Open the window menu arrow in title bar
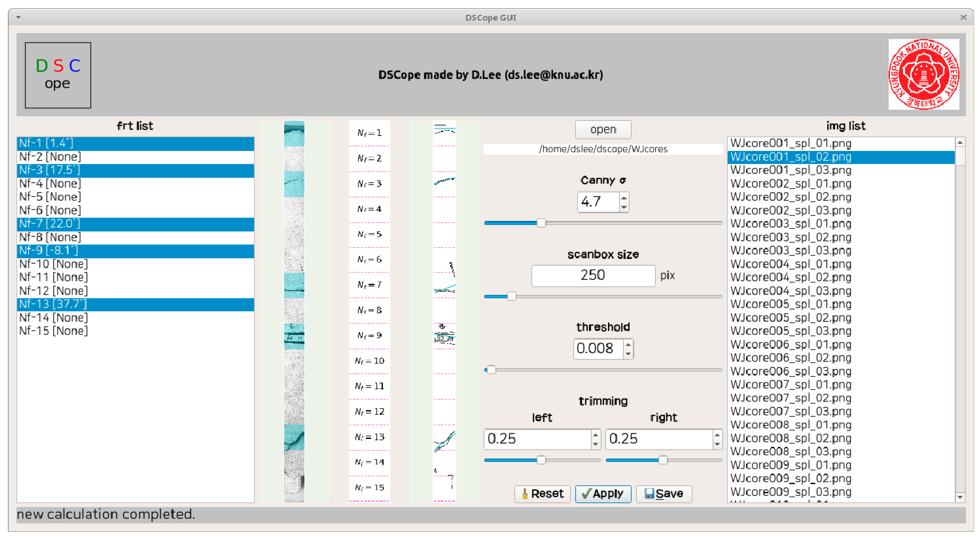This screenshot has height=537, width=980. [x=18, y=17]
